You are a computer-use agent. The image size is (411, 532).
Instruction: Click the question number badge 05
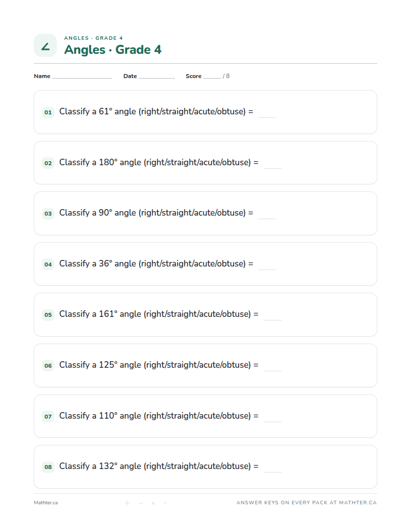48,315
